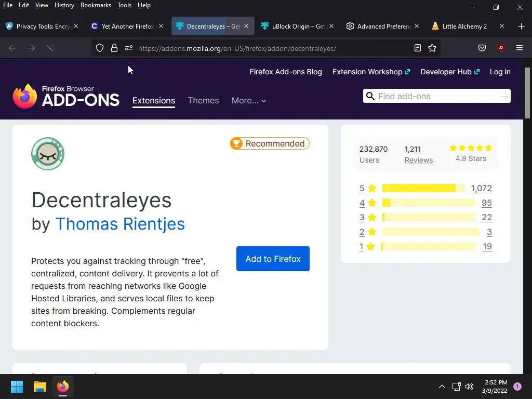Viewport: 532px width, 399px height.
Task: Toggle reader view icon
Action: coord(418,48)
